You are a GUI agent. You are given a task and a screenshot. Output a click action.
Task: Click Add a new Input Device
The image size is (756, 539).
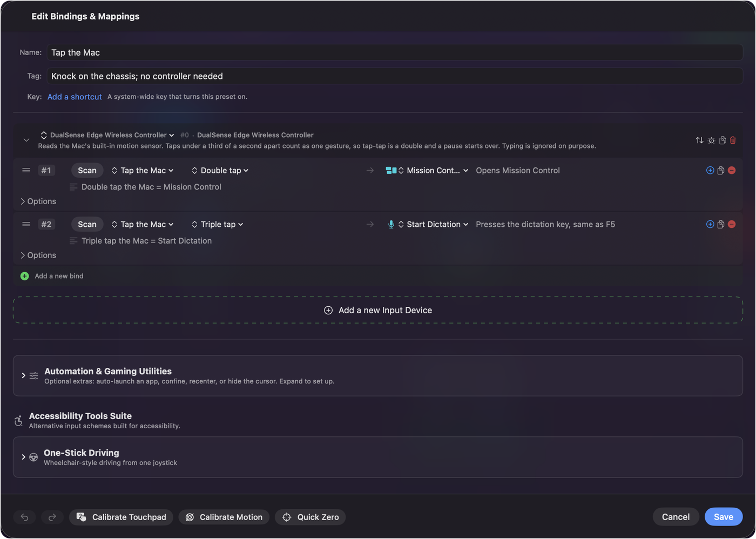coord(378,310)
